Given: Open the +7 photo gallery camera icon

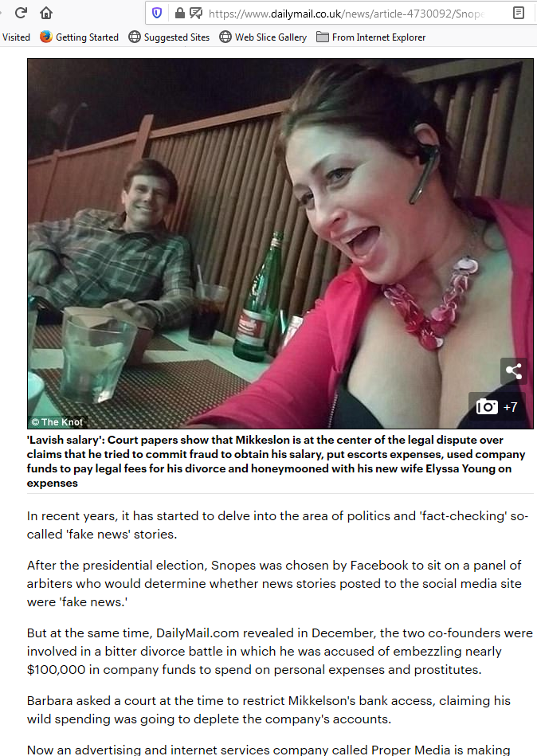Looking at the screenshot, I should (497, 407).
